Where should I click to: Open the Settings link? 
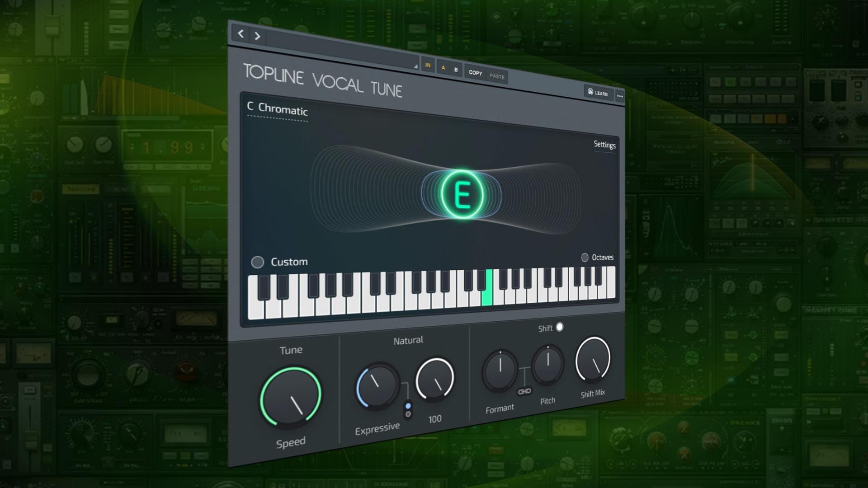[604, 145]
